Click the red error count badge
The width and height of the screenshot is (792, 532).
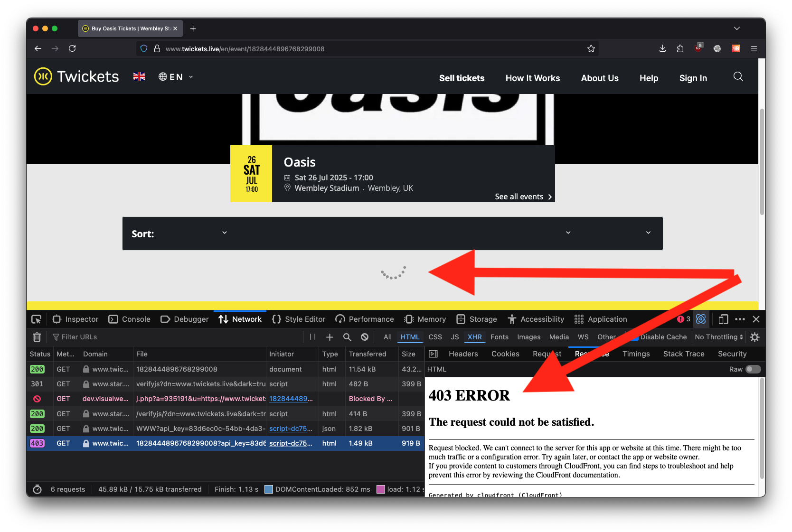coord(684,319)
